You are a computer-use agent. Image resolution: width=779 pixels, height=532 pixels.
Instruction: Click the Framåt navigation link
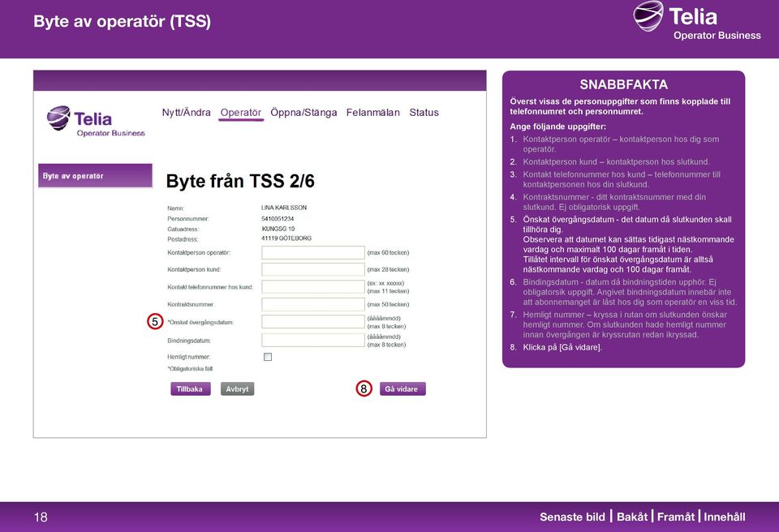click(x=676, y=517)
